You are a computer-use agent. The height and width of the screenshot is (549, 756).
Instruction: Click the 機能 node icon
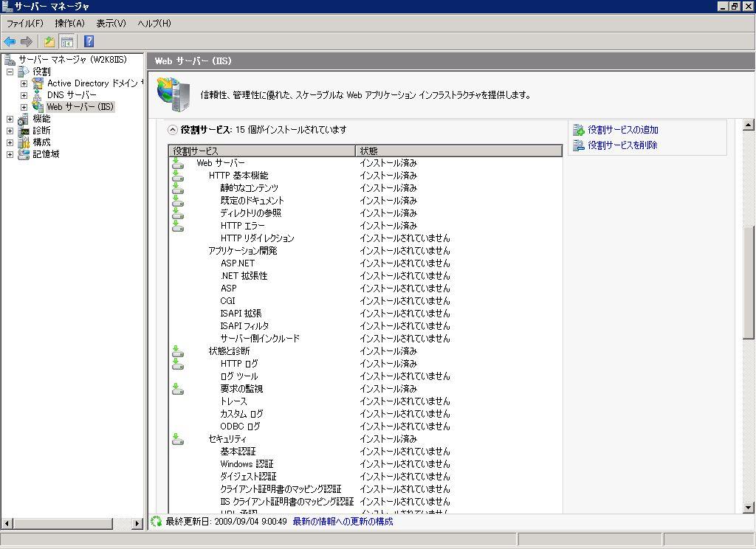click(24, 119)
